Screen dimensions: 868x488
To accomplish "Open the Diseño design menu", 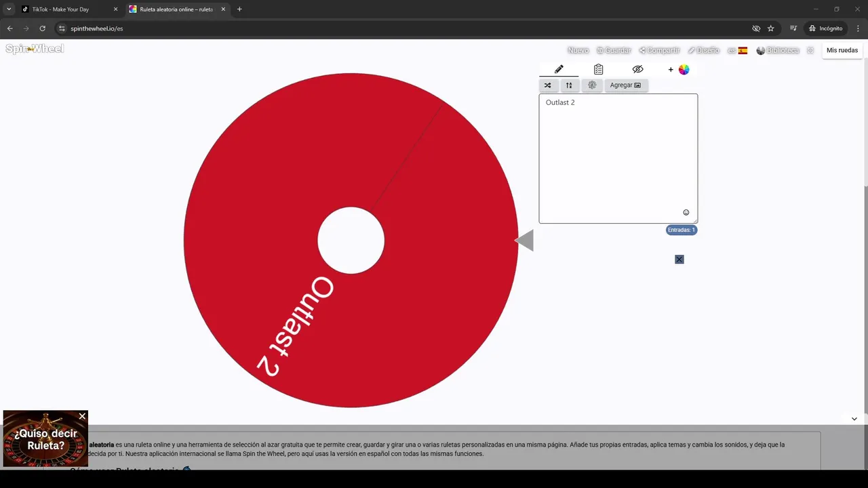I will point(703,51).
